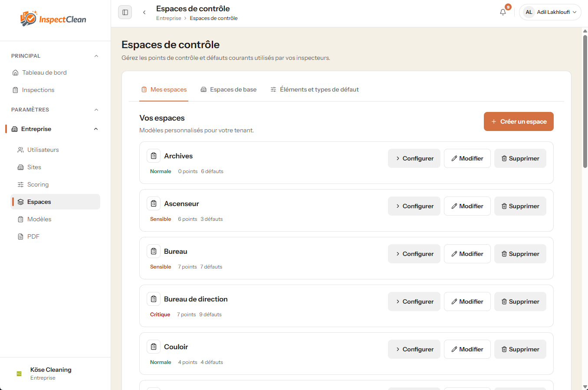Image resolution: width=588 pixels, height=390 pixels.
Task: Open the Adil Lakhloufi account dropdown
Action: pyautogui.click(x=550, y=12)
